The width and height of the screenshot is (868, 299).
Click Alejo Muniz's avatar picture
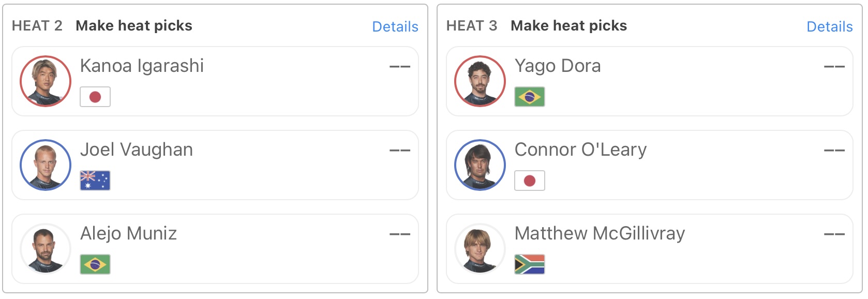coord(46,249)
